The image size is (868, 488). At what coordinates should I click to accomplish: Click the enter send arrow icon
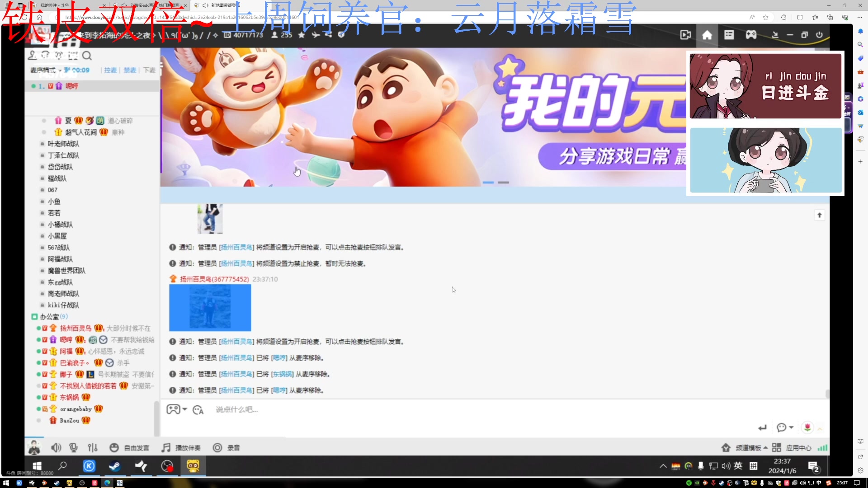(763, 427)
